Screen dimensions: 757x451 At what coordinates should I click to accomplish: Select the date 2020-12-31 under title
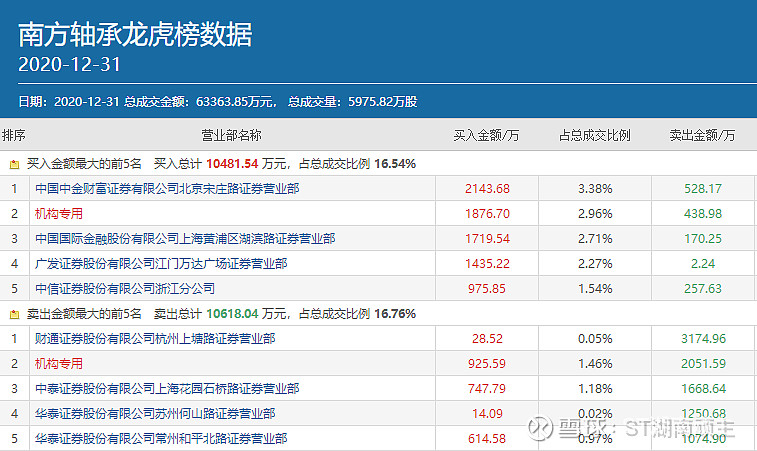(x=69, y=65)
